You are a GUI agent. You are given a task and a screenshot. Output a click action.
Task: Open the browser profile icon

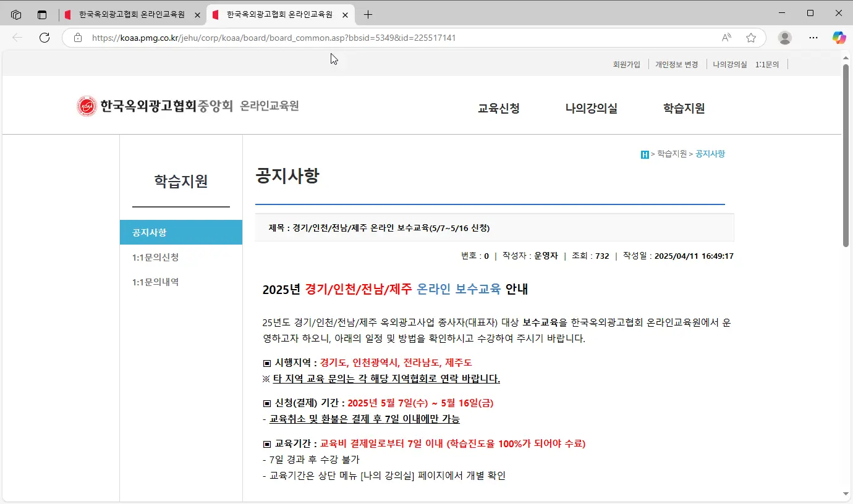(x=784, y=38)
